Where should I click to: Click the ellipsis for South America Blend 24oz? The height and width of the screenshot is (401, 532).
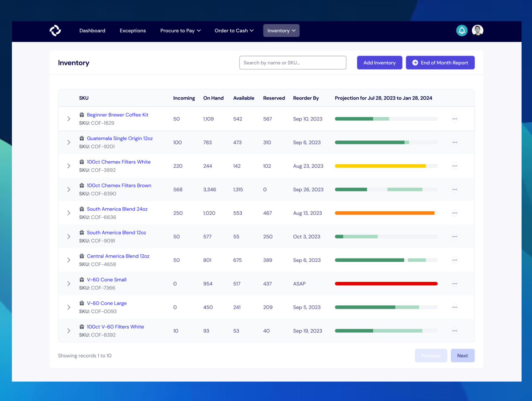coord(454,213)
